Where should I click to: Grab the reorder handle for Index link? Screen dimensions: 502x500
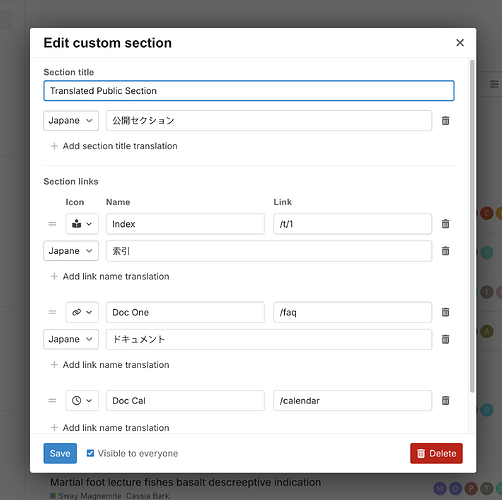click(52, 224)
